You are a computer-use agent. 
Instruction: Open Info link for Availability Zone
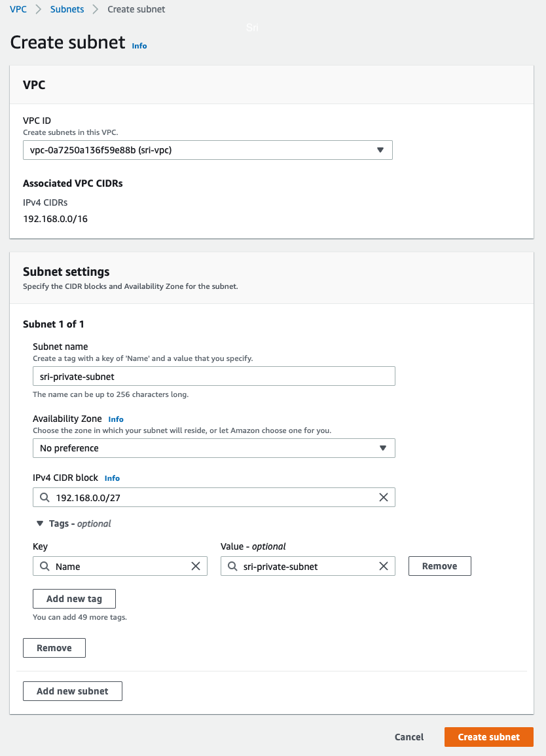[x=116, y=419]
